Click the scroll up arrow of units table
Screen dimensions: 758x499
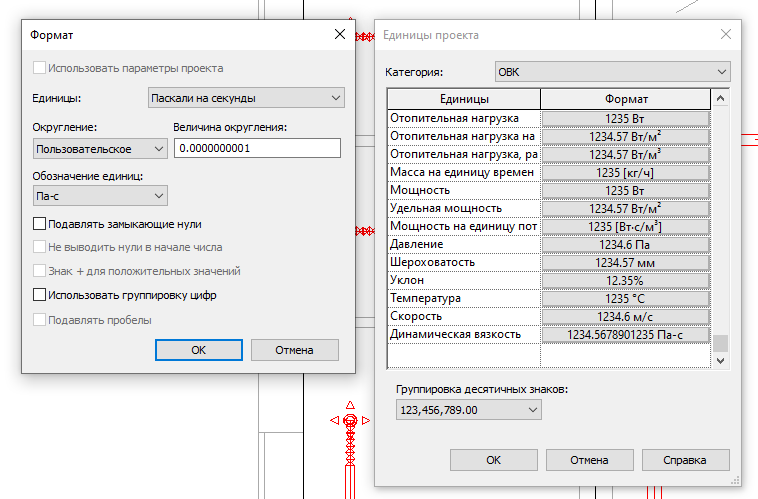(x=720, y=99)
